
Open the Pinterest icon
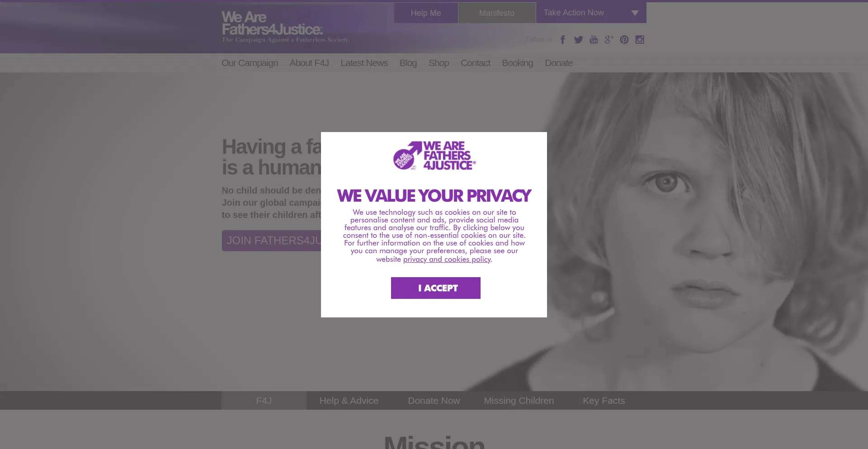pos(624,40)
